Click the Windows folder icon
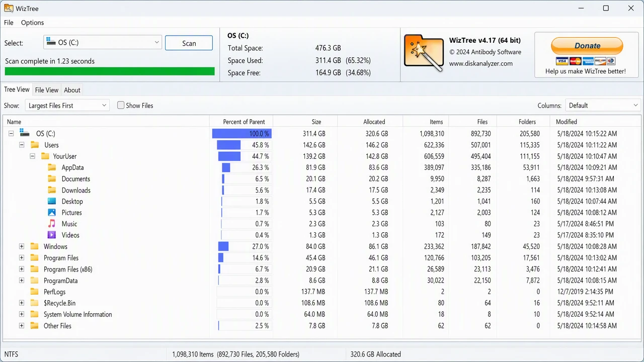Image resolution: width=644 pixels, height=362 pixels. [35, 246]
